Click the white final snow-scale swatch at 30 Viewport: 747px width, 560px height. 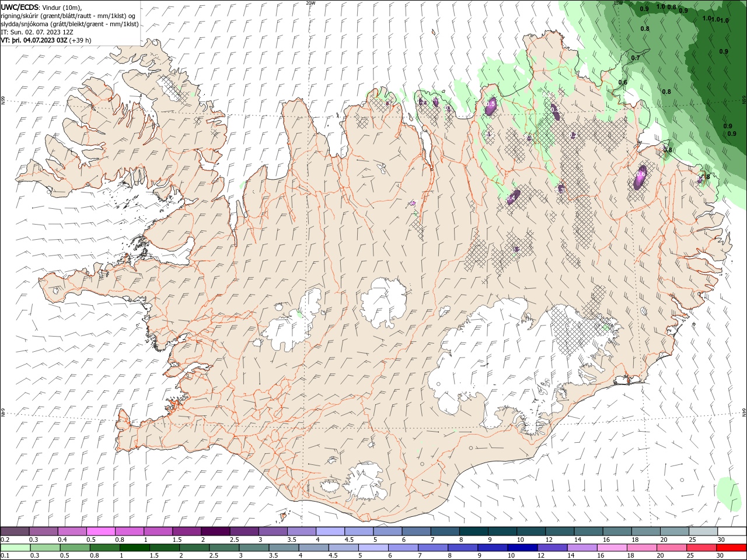coord(731,531)
